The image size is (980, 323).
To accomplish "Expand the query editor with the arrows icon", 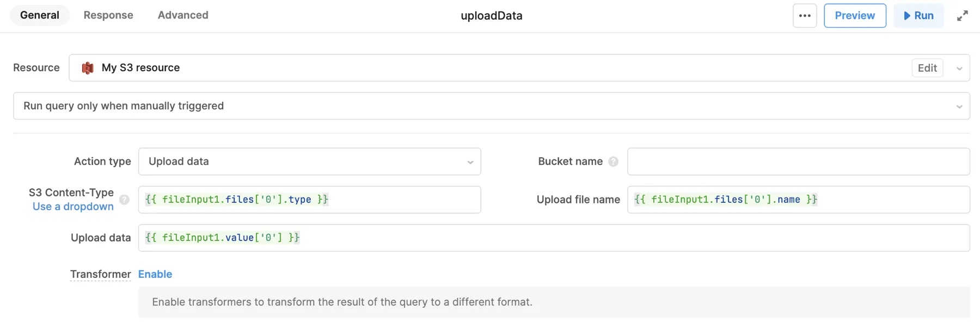I will coord(963,16).
